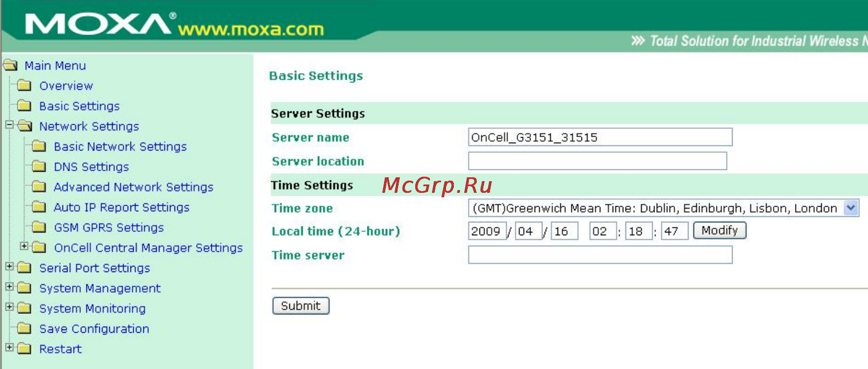This screenshot has height=369, width=868.
Task: Open the Main Menu link
Action: click(x=55, y=66)
